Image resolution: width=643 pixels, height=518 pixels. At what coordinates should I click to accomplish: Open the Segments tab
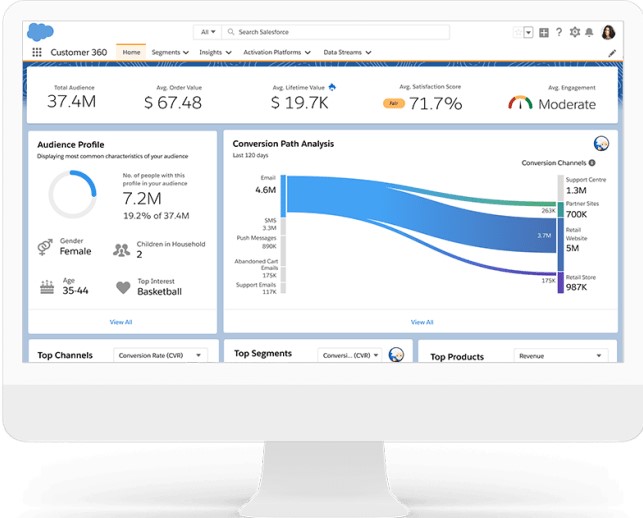point(166,52)
